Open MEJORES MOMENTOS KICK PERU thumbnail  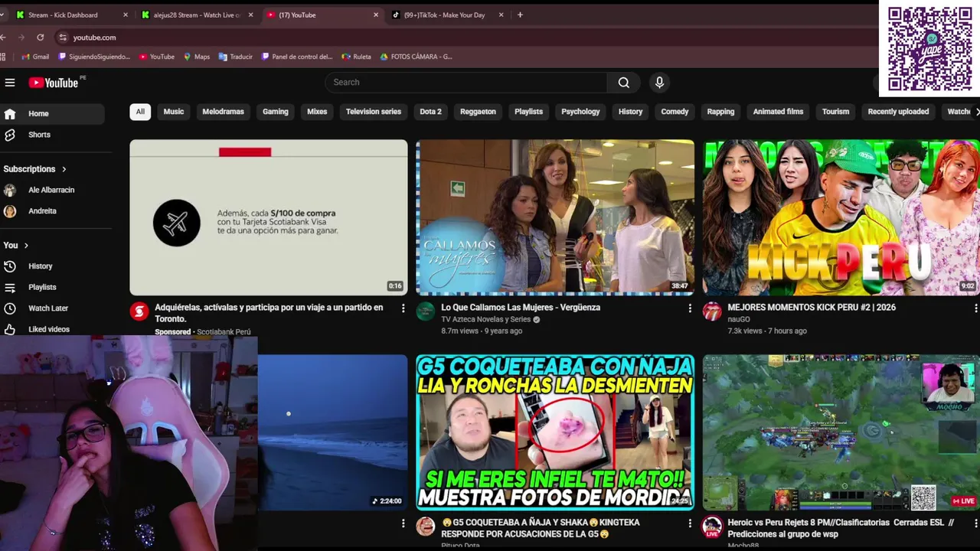[841, 217]
